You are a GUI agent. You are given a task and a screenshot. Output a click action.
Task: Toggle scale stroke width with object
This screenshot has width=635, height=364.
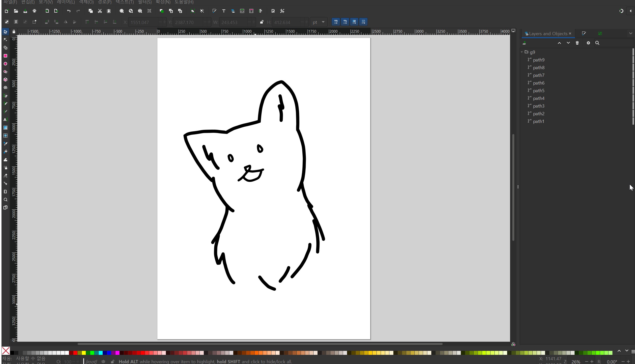[336, 22]
